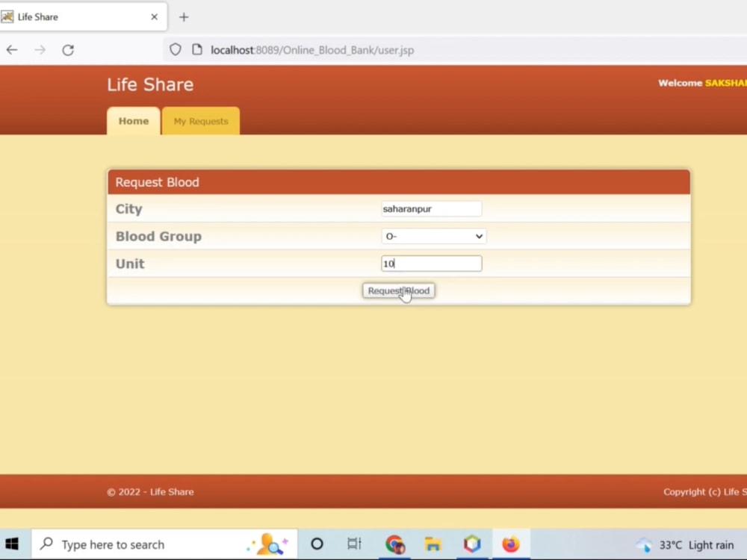Open the Home tab

(134, 121)
